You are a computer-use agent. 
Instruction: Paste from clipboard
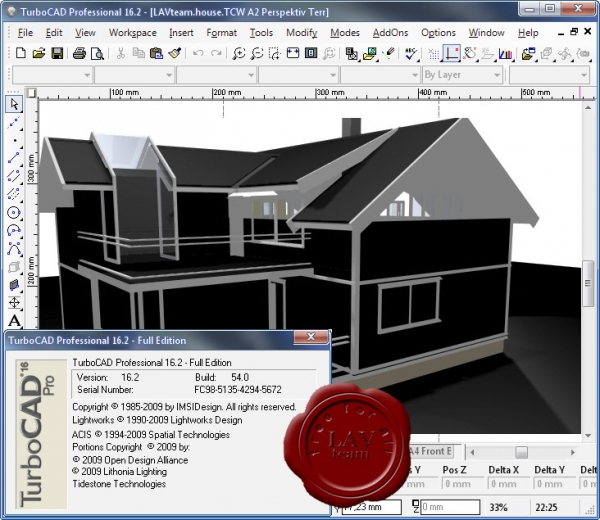[x=157, y=53]
